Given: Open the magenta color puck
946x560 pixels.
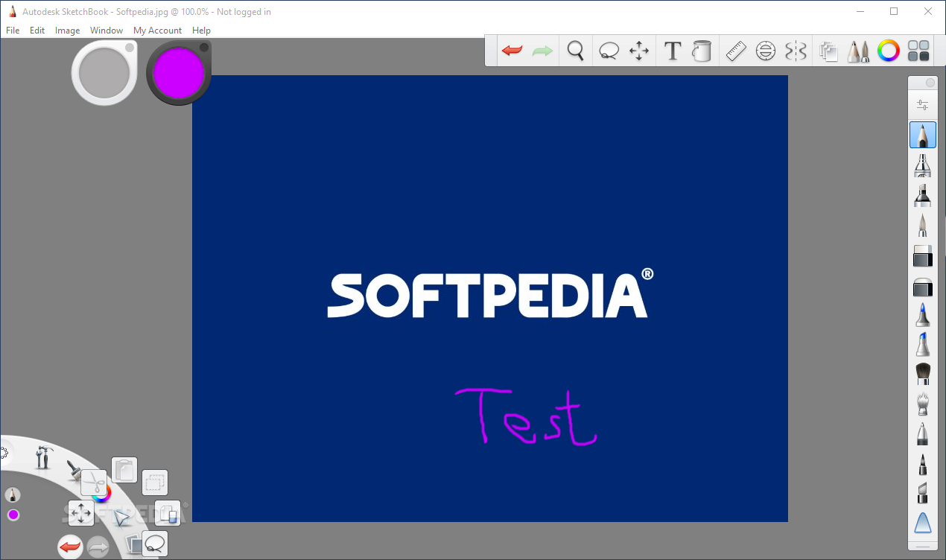Looking at the screenshot, I should [x=179, y=72].
